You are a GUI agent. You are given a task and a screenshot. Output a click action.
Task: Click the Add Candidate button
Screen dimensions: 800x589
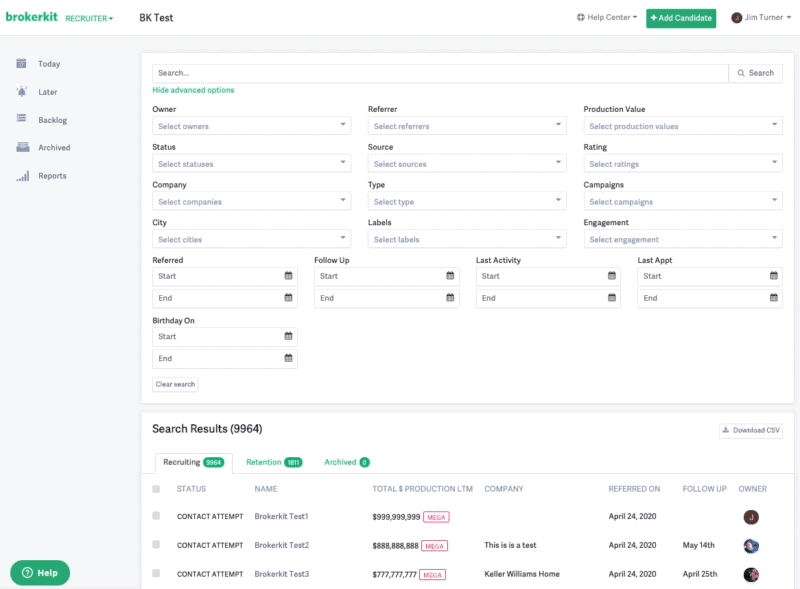[x=681, y=18]
